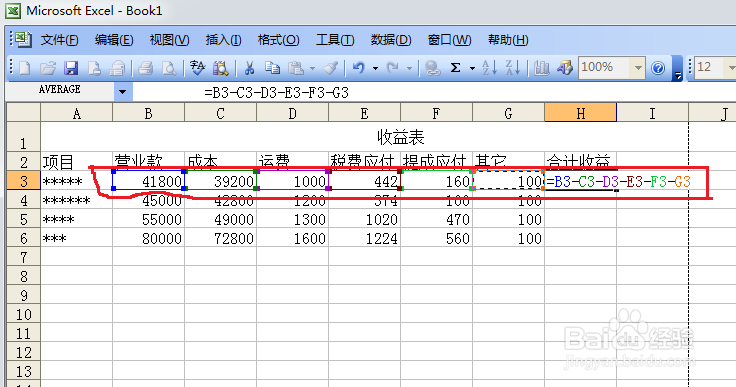Open the 格式(O) menu
This screenshot has width=736, height=387.
tap(278, 40)
